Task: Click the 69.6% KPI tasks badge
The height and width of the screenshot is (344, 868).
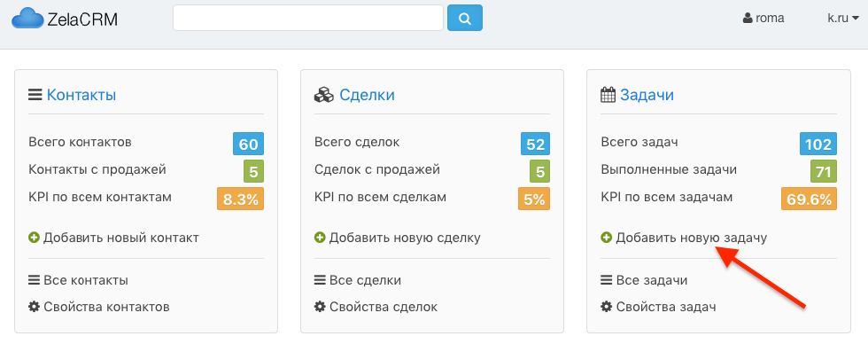Action: [x=809, y=199]
